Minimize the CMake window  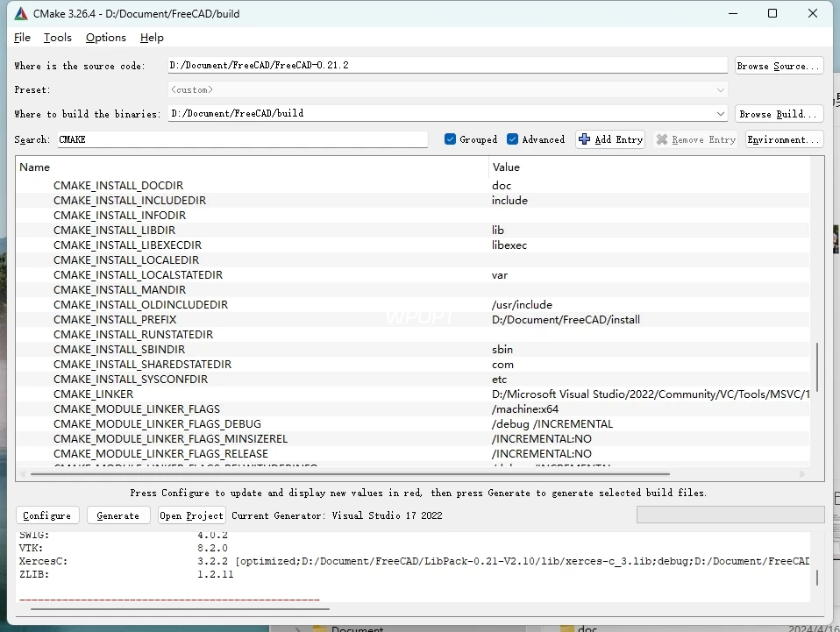(732, 14)
